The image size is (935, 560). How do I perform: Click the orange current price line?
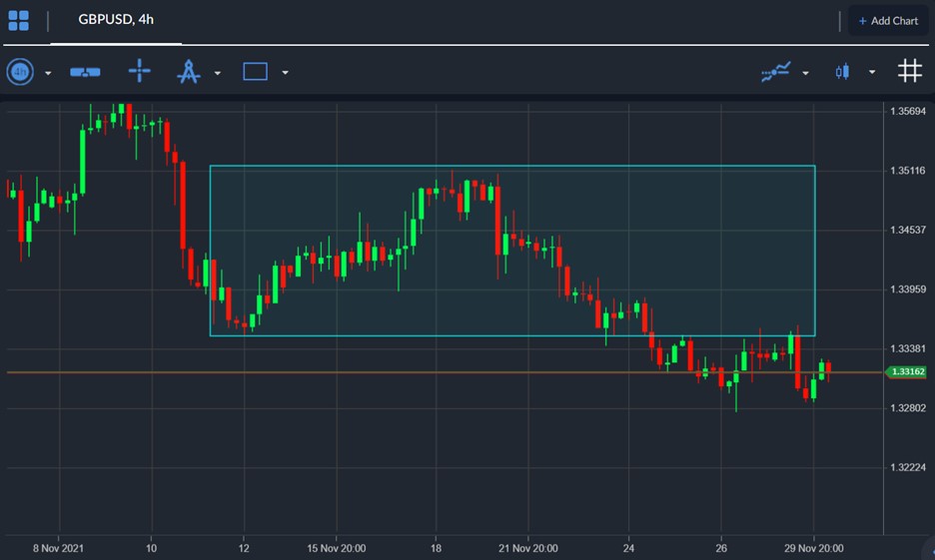click(445, 372)
